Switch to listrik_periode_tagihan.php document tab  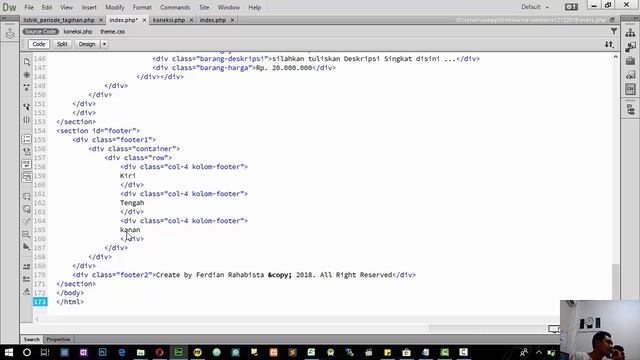coord(59,20)
